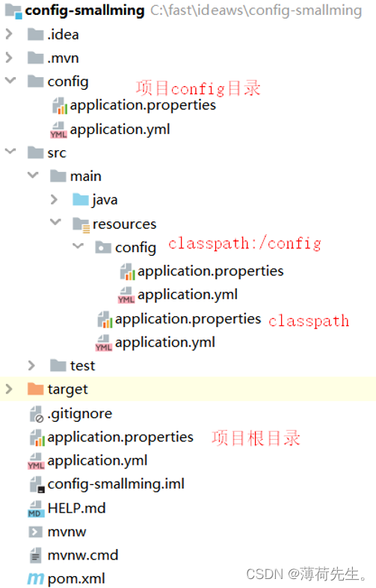
Task: Select the config-smallming project root name
Action: 84,11
